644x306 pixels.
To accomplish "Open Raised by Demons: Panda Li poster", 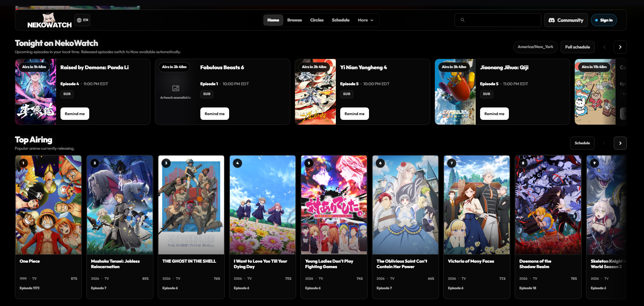I will point(36,92).
